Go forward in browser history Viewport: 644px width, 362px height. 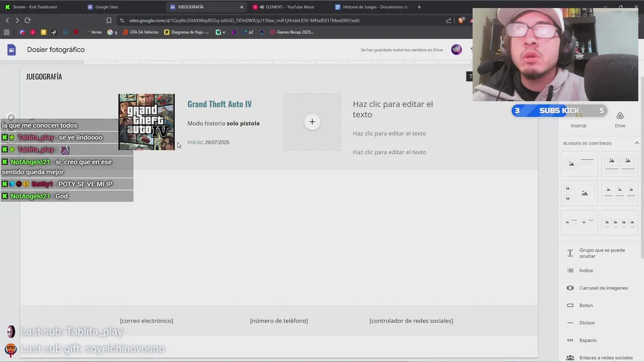tap(17, 21)
